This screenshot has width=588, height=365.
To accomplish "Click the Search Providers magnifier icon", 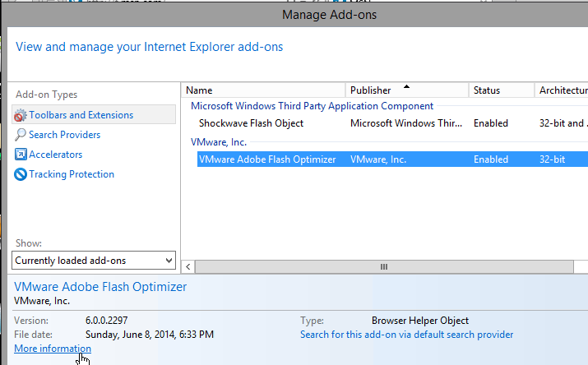I will [x=21, y=135].
